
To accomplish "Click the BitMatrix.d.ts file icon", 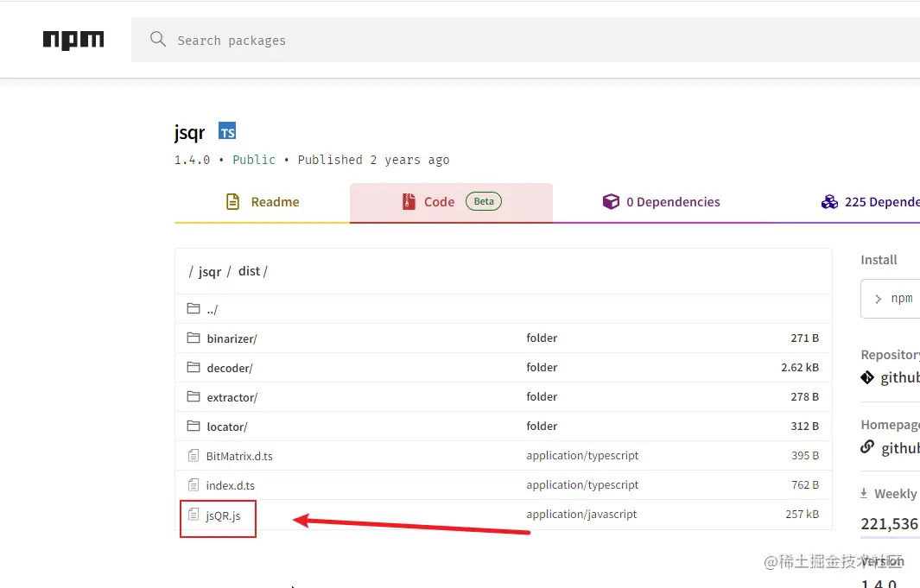I will point(194,455).
